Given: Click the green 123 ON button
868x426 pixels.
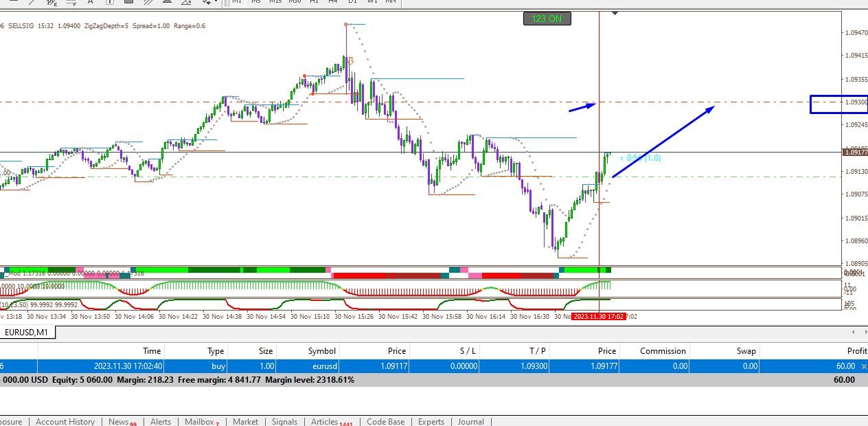Looking at the screenshot, I should pos(547,19).
